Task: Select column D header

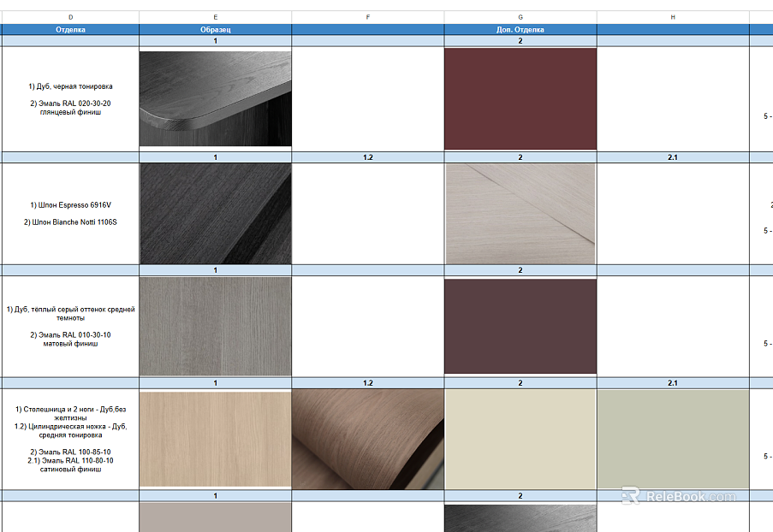Action: coord(70,17)
